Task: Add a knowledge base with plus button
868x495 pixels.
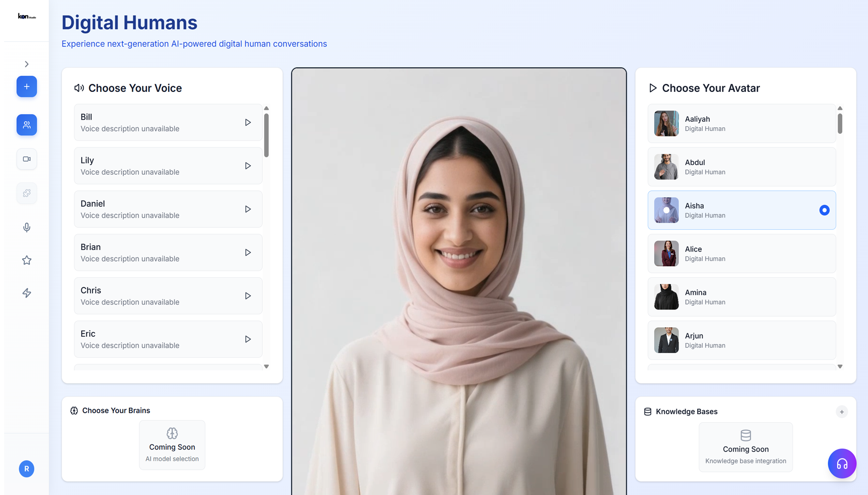Action: 841,412
